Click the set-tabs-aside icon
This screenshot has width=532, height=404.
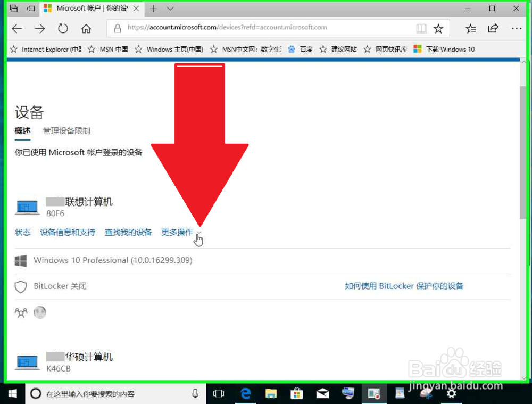[30, 9]
